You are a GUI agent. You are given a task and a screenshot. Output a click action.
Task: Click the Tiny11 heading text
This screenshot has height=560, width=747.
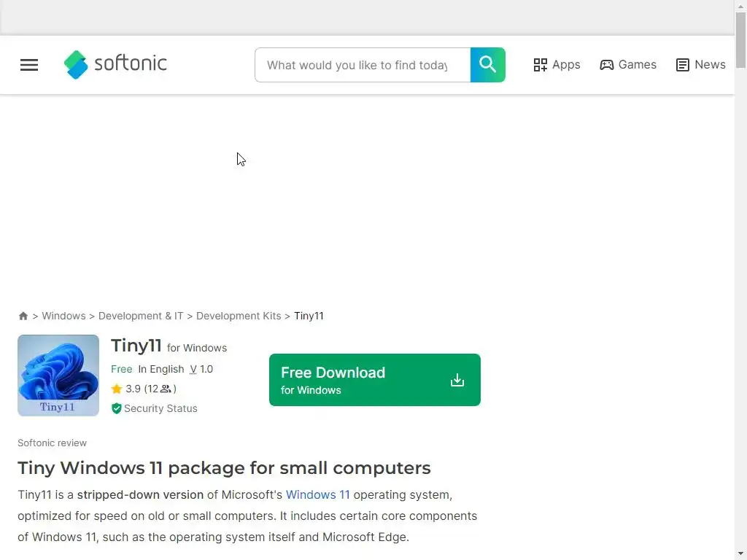136,346
